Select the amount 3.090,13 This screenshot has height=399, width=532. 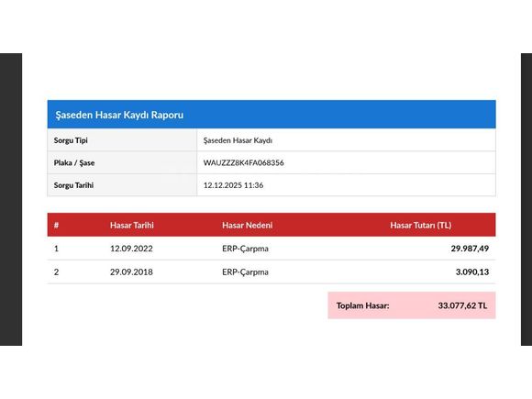pos(472,272)
